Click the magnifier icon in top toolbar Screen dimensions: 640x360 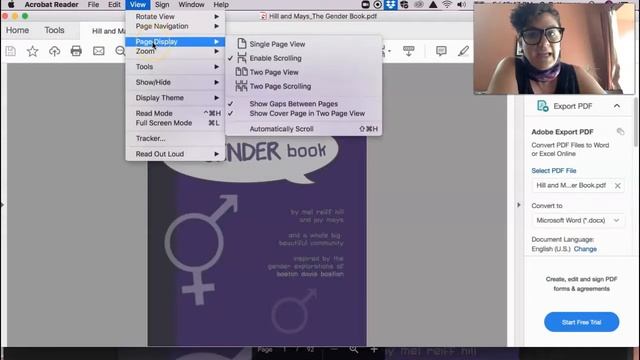(x=120, y=51)
